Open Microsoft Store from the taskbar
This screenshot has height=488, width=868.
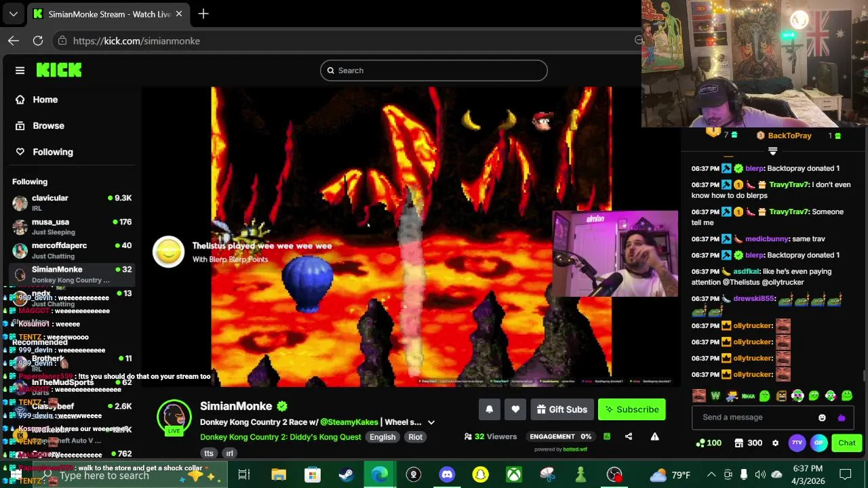point(312,474)
